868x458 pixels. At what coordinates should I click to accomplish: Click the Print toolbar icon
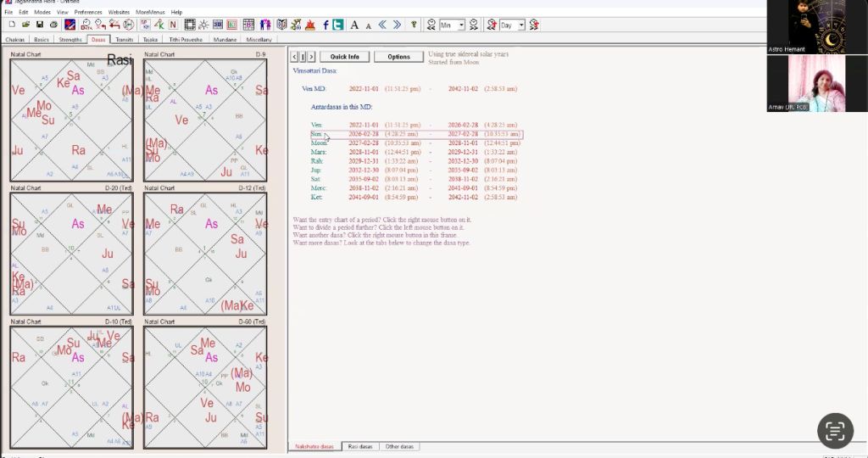pos(53,25)
